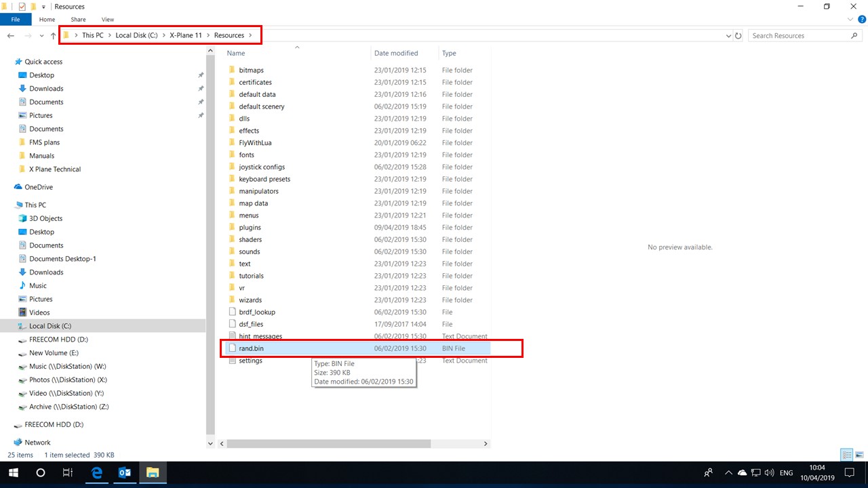Open the address bar history dropdown
Screen dimensions: 868x488
[728, 36]
